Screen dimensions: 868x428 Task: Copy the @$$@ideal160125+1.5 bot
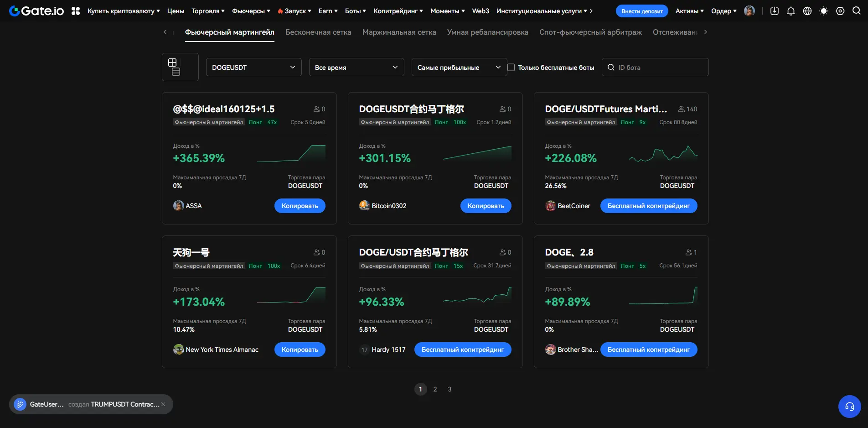tap(300, 206)
